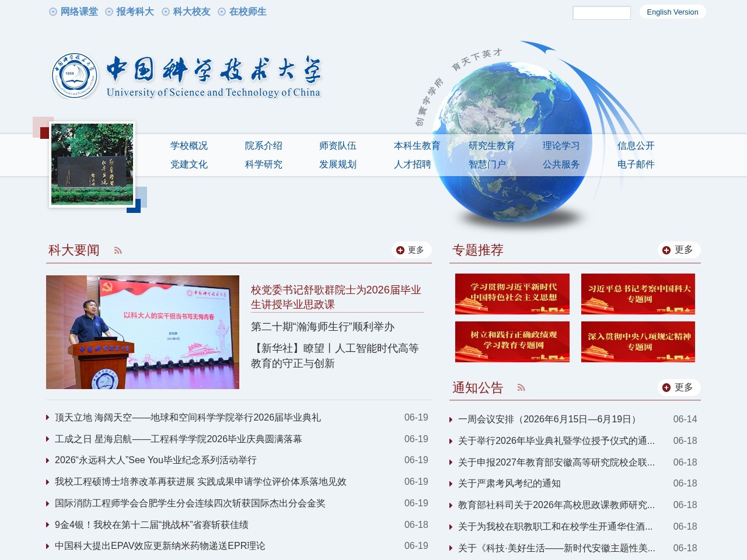This screenshot has height=560, width=747.
Task: Click the search input field at top
Action: point(602,13)
